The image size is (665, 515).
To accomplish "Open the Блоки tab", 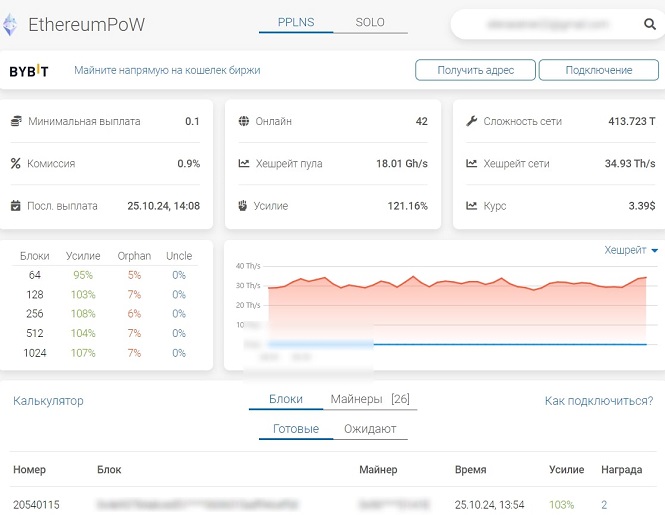I will pos(286,399).
